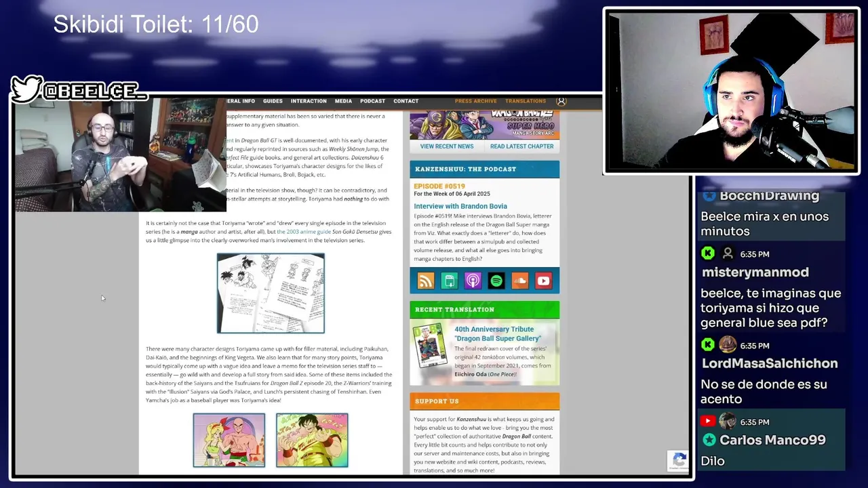Open the podcast RSS feed icon
This screenshot has width=868, height=488.
point(426,281)
